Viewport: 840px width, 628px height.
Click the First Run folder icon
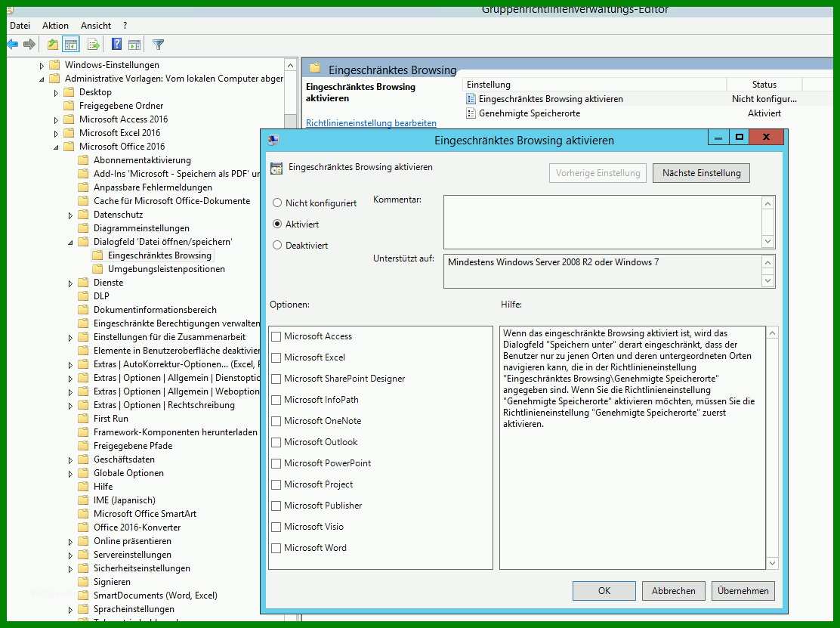[83, 419]
